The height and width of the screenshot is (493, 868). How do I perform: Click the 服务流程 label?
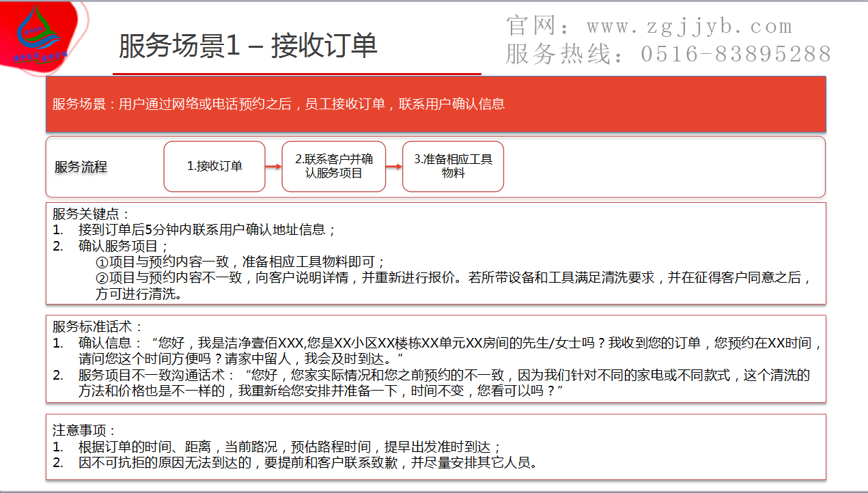point(81,167)
